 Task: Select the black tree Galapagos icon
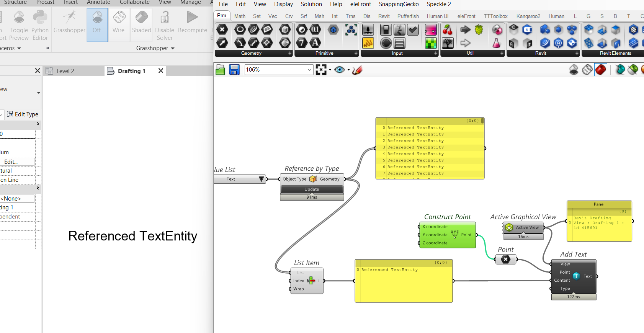tap(448, 43)
